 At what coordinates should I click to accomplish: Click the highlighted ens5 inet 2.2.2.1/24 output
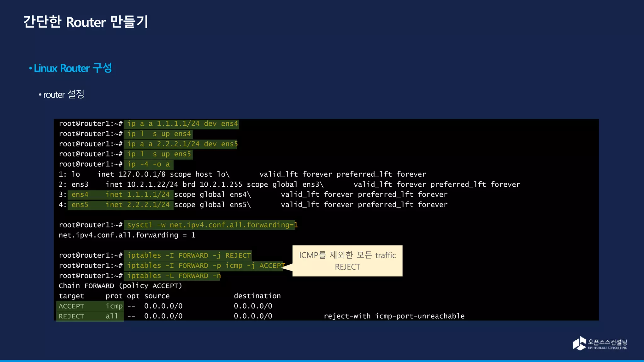point(120,205)
